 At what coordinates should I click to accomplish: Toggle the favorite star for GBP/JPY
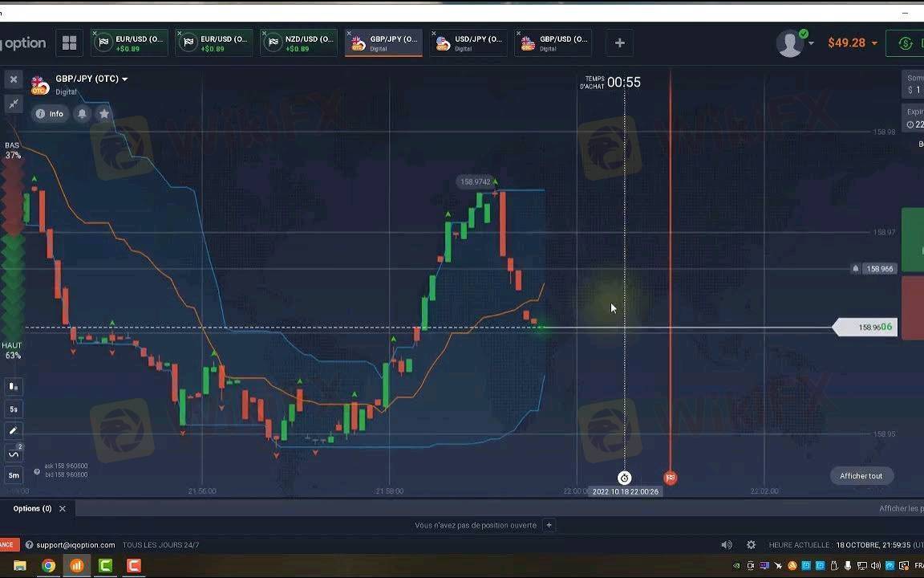pos(104,114)
